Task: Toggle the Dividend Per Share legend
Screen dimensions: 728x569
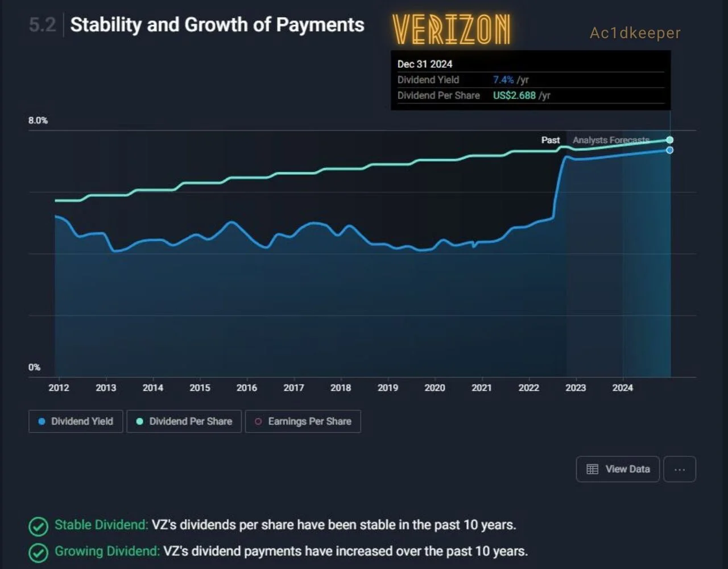Action: (184, 422)
